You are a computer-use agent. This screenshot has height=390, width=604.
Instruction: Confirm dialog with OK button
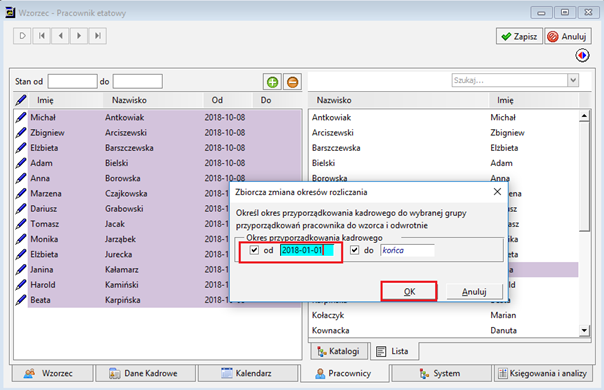click(x=409, y=291)
